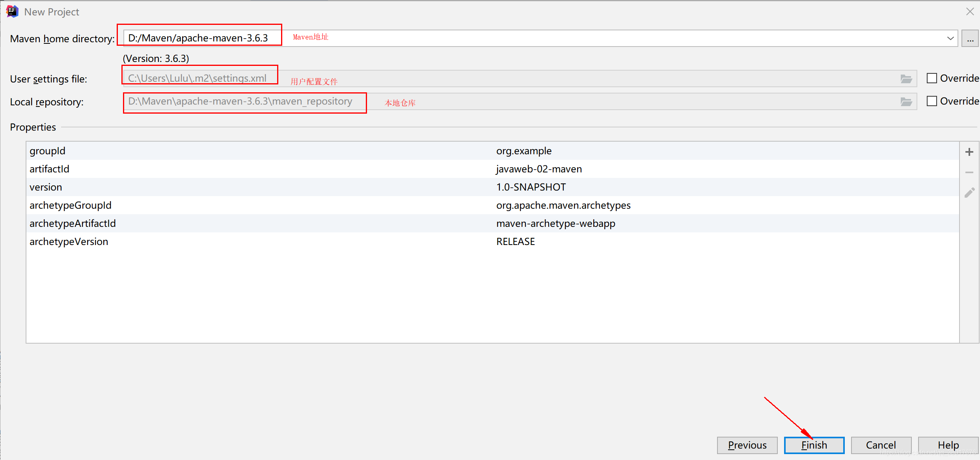
Task: Click the browse ellipsis button for Maven home
Action: 970,39
